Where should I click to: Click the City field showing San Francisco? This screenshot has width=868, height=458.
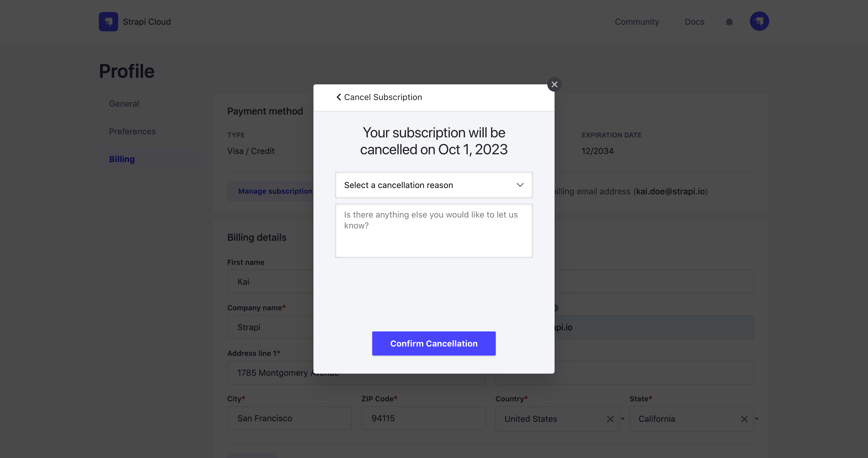click(x=289, y=418)
